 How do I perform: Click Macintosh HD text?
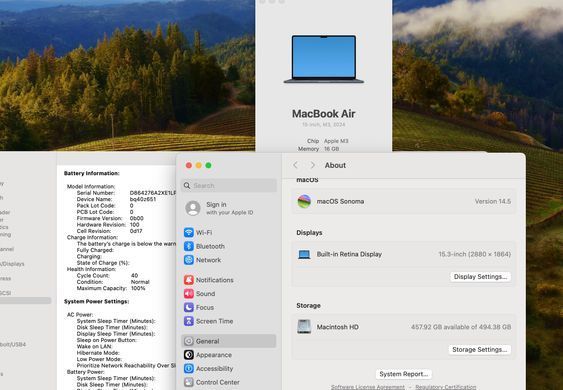coord(338,327)
